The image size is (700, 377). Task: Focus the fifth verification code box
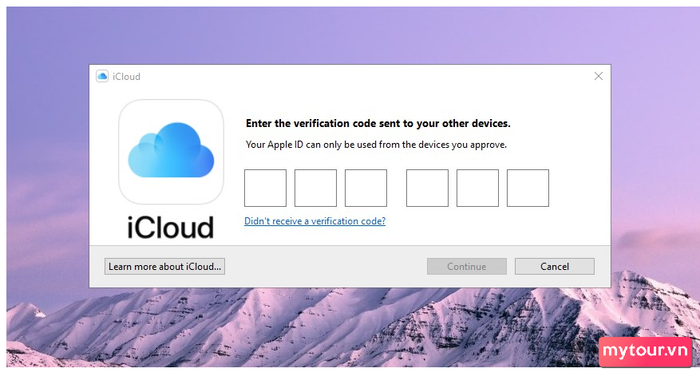pyautogui.click(x=478, y=188)
